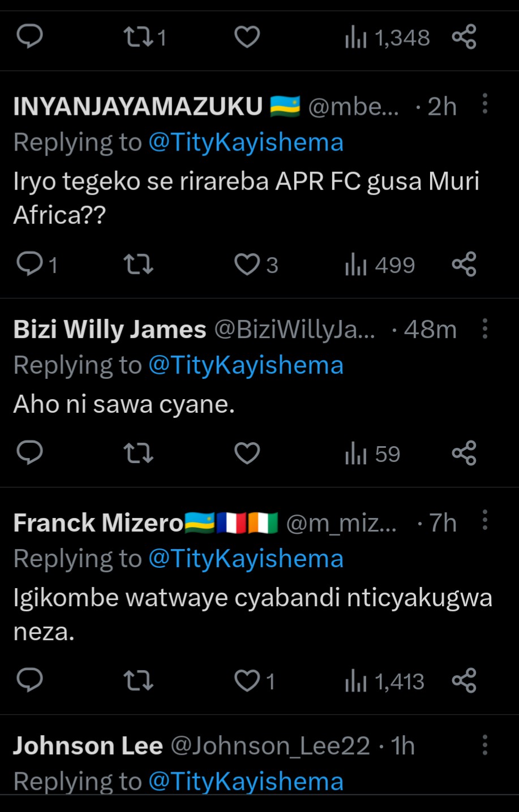Like Franck Mizero's tweet
The image size is (519, 812).
[x=247, y=680]
